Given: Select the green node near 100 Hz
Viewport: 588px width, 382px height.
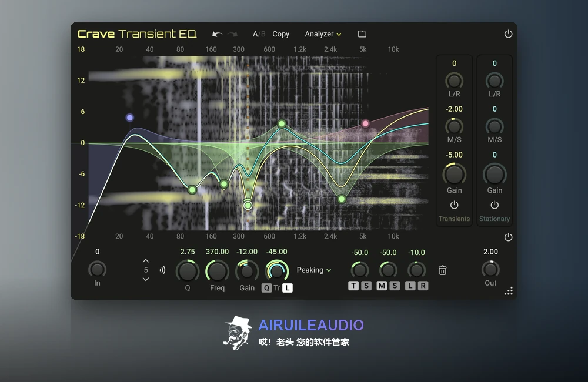Looking at the screenshot, I should [x=192, y=190].
